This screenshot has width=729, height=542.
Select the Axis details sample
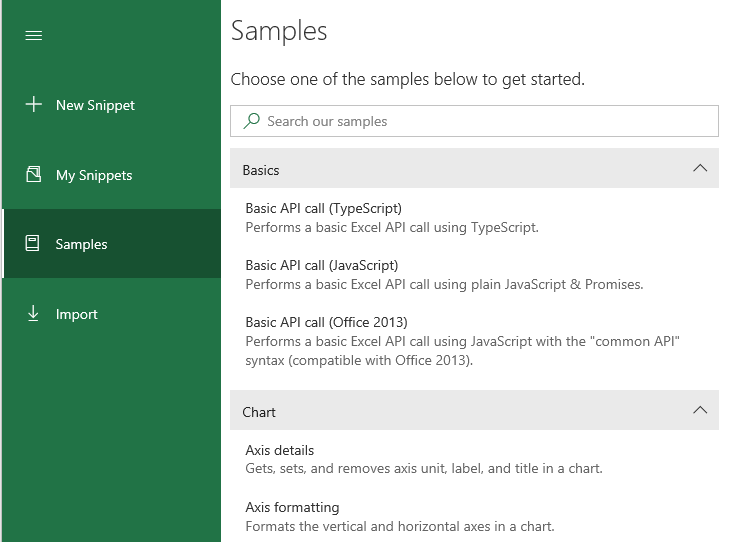pos(280,450)
